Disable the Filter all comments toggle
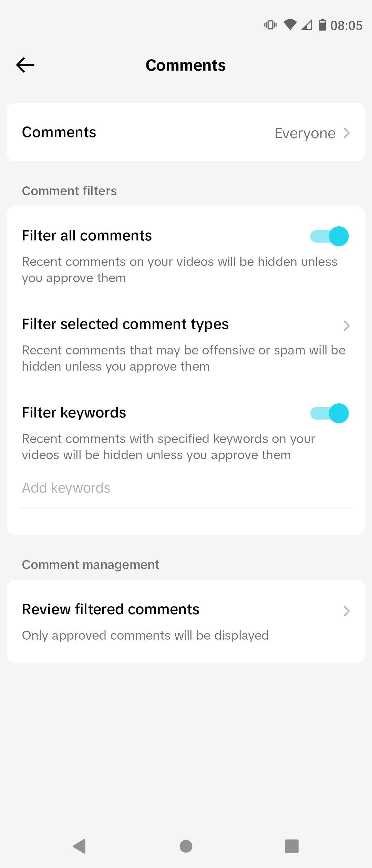Image resolution: width=372 pixels, height=868 pixels. [330, 236]
